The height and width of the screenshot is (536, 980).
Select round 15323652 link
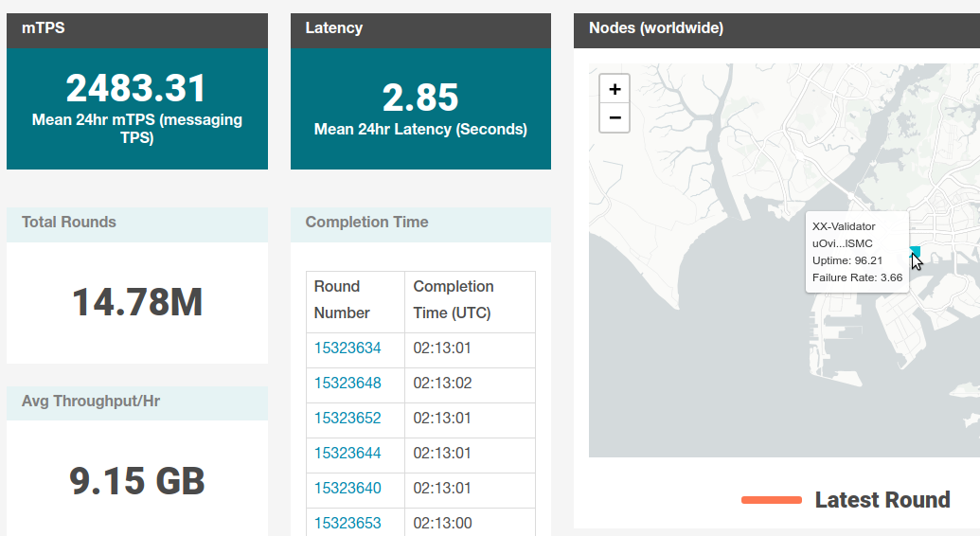(x=347, y=419)
